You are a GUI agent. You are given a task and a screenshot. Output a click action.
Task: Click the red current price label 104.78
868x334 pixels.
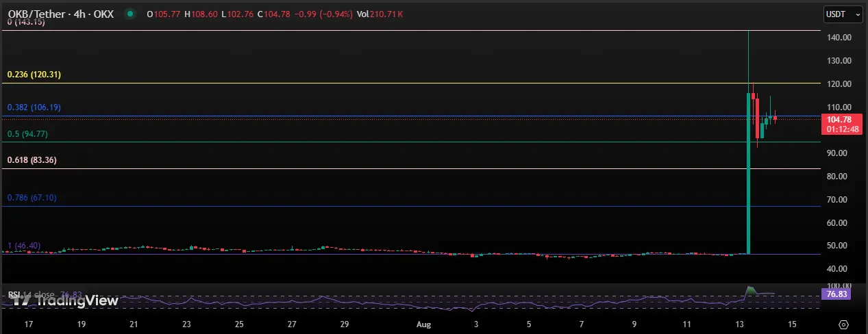839,120
